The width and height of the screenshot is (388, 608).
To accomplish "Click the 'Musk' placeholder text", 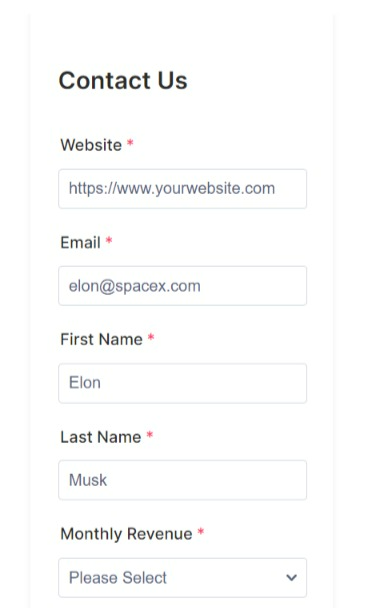I will coord(88,480).
